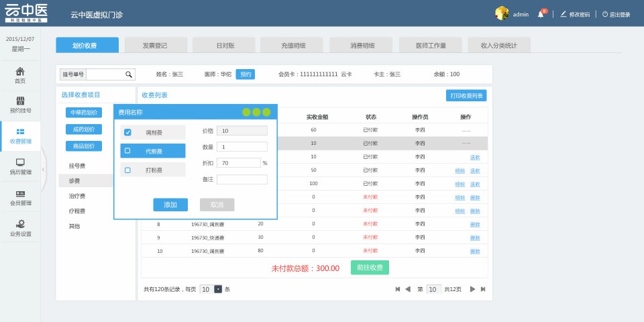
Task: Select 治疗费 in the fee list
Action: point(76,196)
